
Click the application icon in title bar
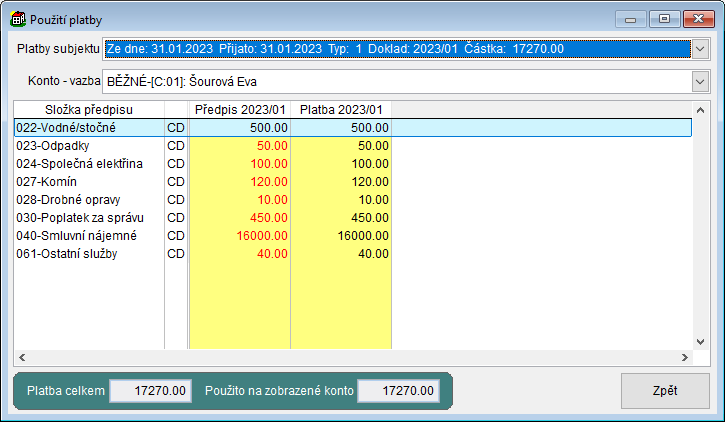click(x=17, y=19)
